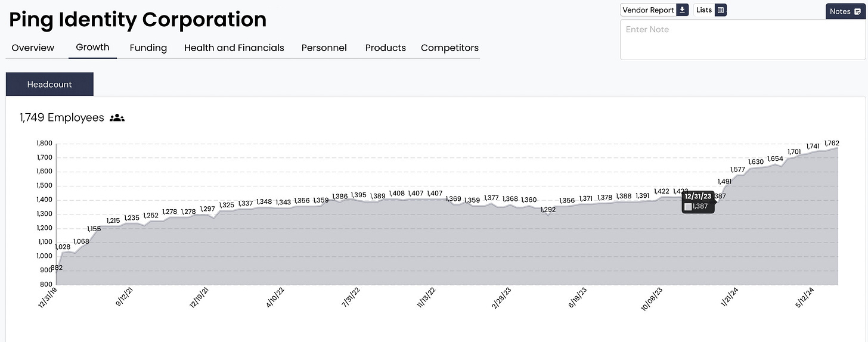This screenshot has width=868, height=342.
Task: Click the 1,741 data label
Action: pos(813,147)
